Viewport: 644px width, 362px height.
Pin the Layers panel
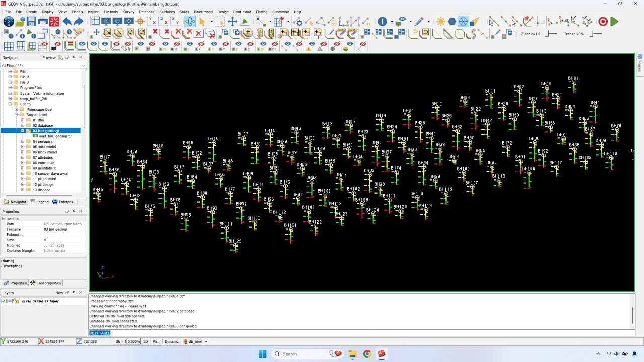pos(74,293)
